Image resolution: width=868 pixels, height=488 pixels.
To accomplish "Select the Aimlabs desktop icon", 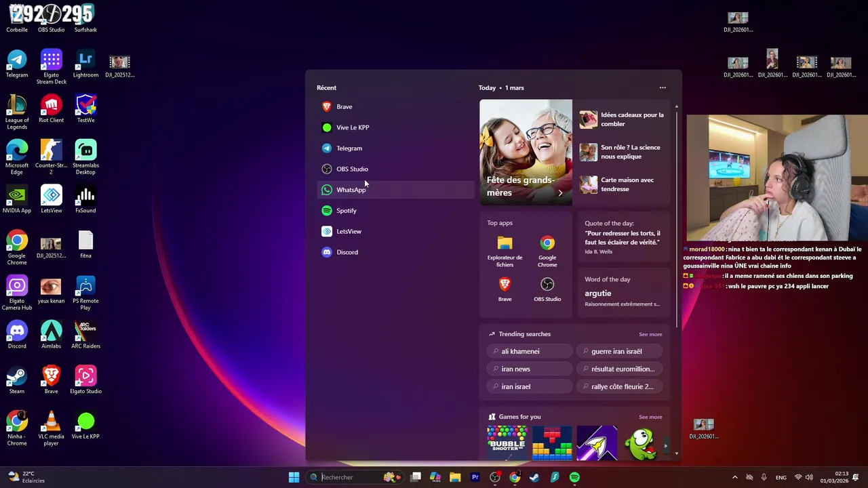I will coord(52,335).
